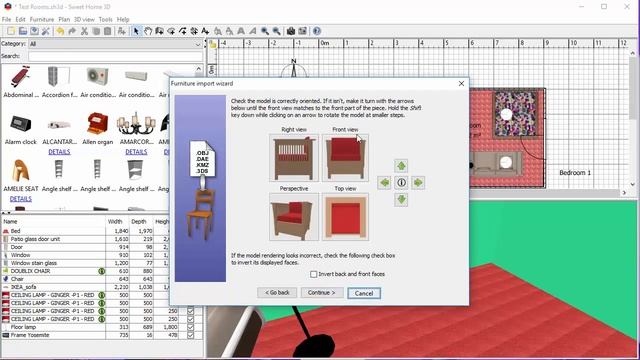Click the center reset rotation button

coord(401,183)
